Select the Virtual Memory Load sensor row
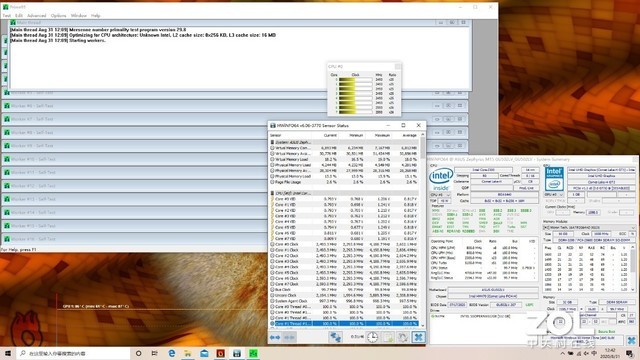The width and height of the screenshot is (640, 360). point(344,159)
